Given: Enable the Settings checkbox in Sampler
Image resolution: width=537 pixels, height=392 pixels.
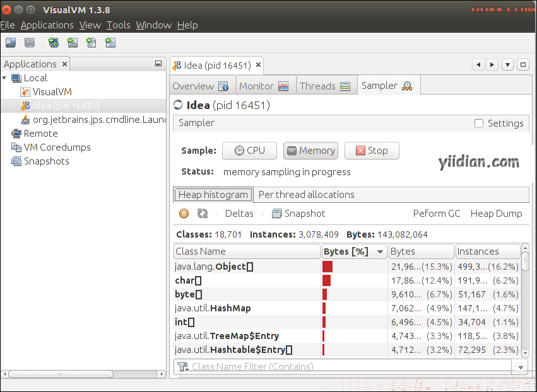Looking at the screenshot, I should pos(479,124).
